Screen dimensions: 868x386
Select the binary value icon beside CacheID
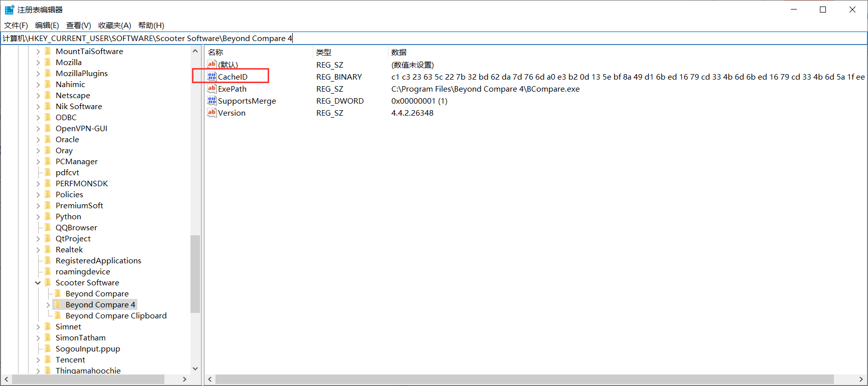(x=212, y=77)
